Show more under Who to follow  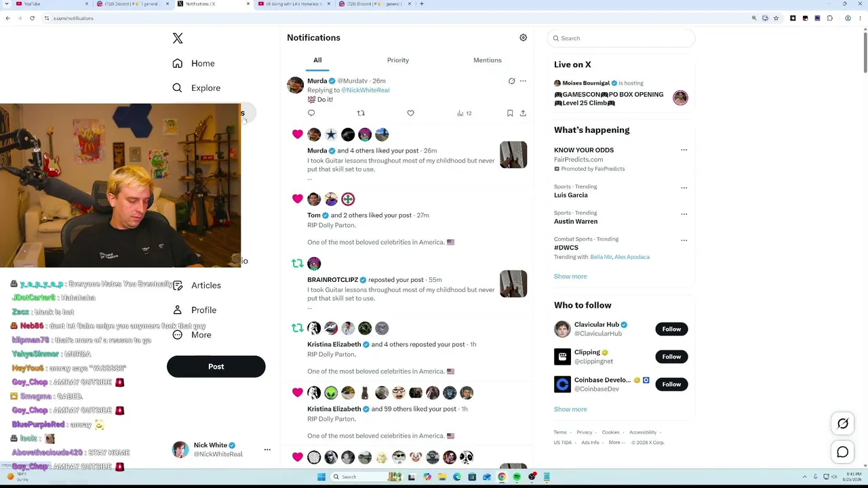(570, 409)
